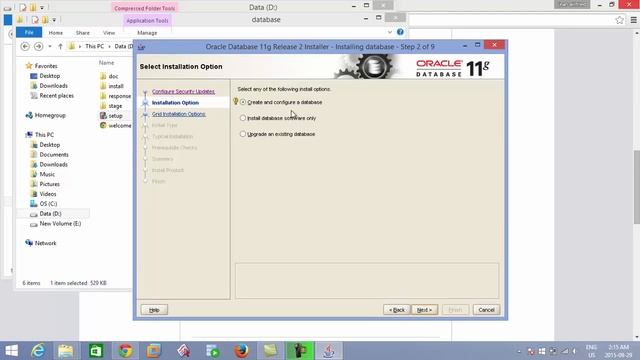This screenshot has width=640, height=360.
Task: Click the Back button in installer
Action: [397, 310]
